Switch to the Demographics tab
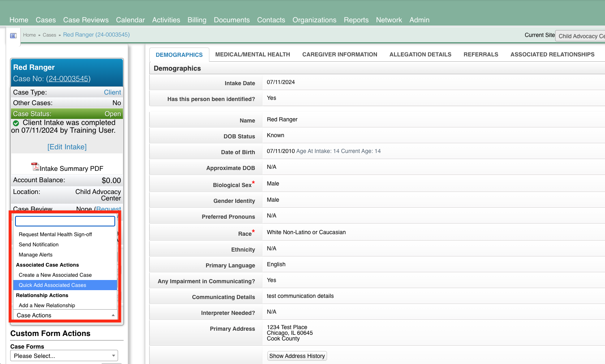 tap(179, 55)
